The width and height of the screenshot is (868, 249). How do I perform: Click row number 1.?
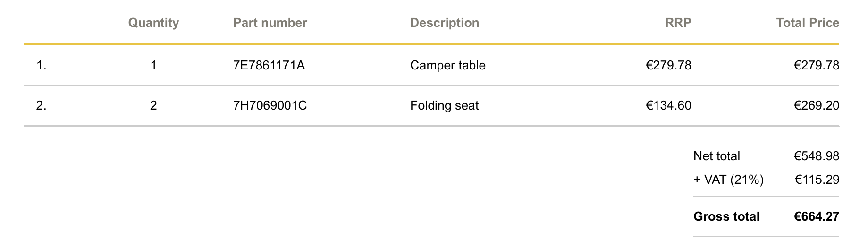pos(41,65)
